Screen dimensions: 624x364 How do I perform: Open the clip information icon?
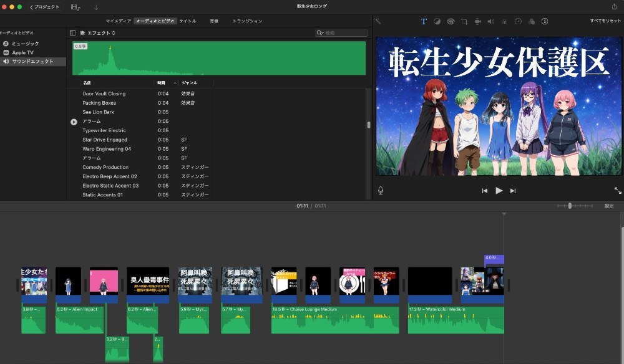coord(545,21)
